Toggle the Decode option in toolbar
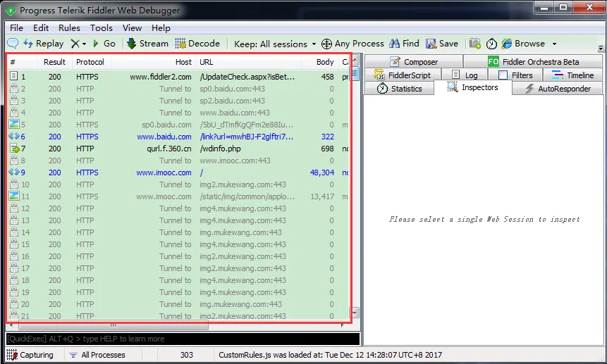This screenshot has width=607, height=364. [x=197, y=44]
